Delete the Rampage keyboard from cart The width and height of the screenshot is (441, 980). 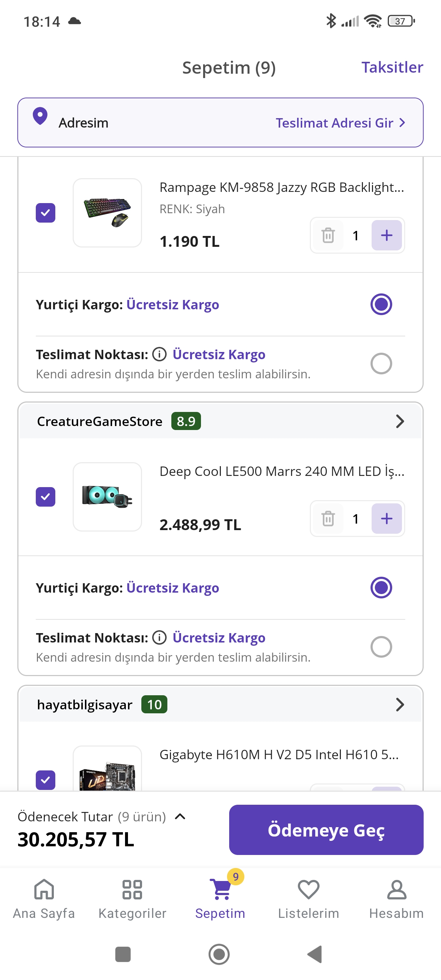(x=328, y=235)
